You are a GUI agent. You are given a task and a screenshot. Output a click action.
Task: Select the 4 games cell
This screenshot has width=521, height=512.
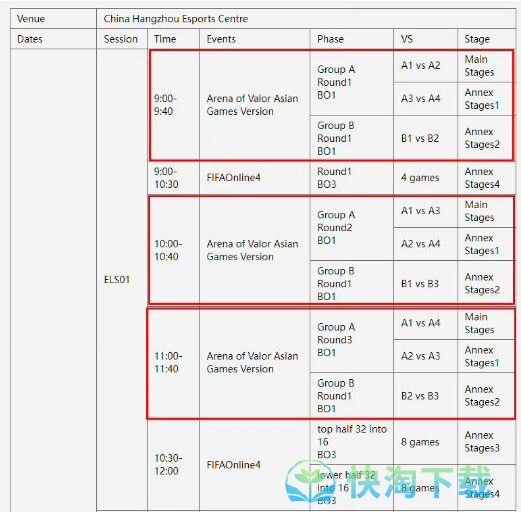(x=425, y=178)
